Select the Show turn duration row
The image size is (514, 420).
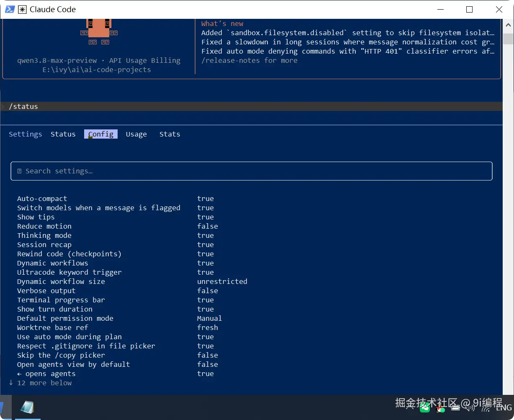(116, 309)
